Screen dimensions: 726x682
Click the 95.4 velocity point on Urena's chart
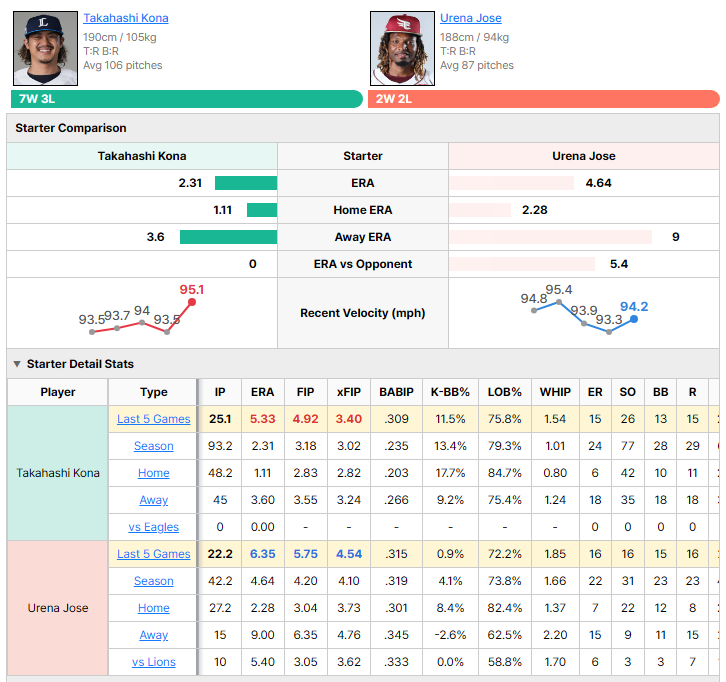click(559, 302)
